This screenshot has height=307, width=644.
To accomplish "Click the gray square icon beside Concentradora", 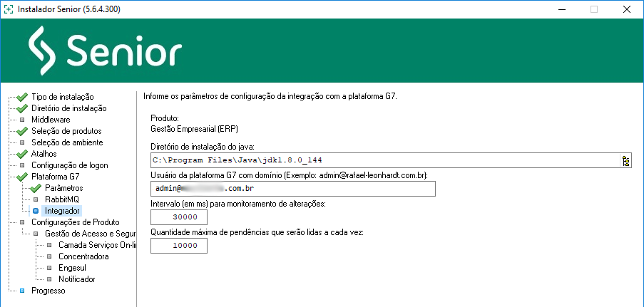I will [x=49, y=256].
